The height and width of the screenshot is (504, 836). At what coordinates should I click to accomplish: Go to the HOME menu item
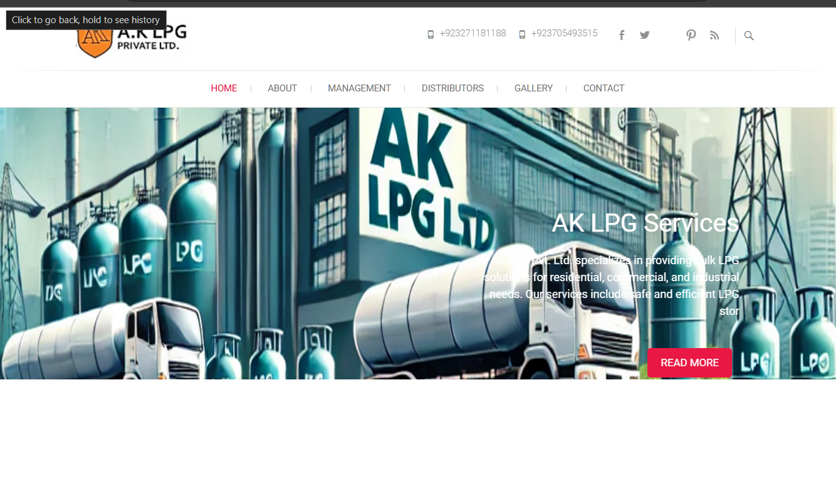[x=224, y=88]
